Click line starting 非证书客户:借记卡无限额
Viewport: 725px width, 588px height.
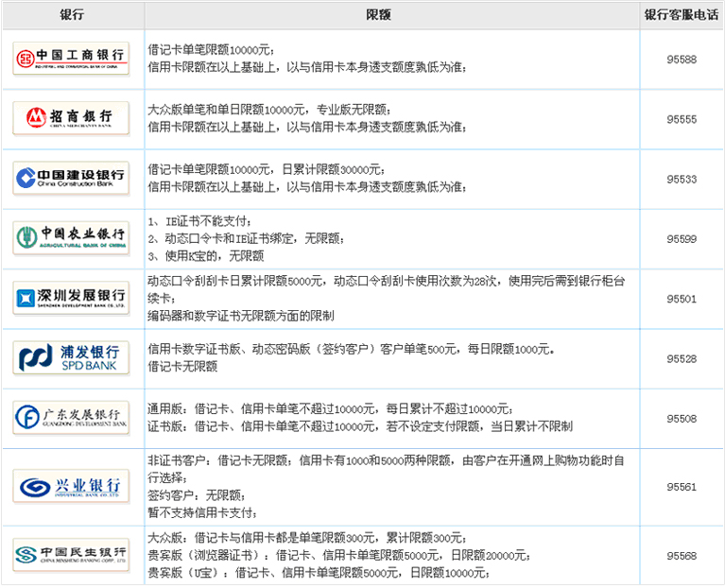386,461
